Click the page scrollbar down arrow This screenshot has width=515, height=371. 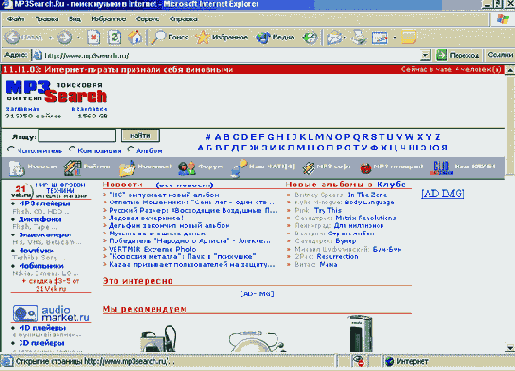coord(510,348)
